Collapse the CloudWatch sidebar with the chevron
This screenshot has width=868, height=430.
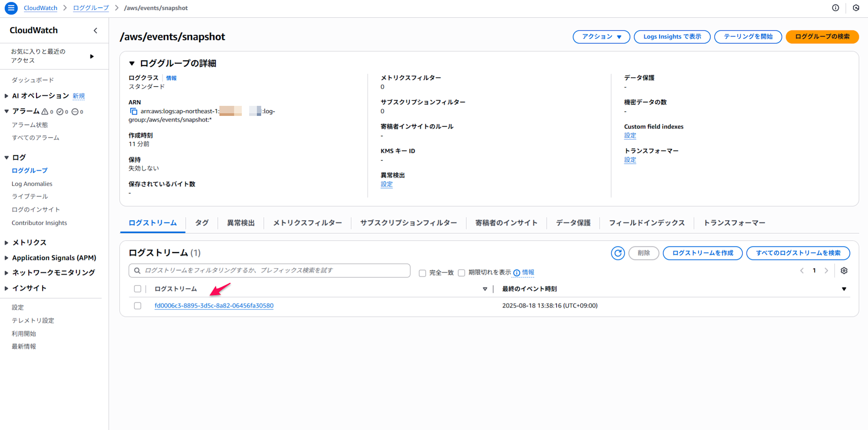(95, 30)
